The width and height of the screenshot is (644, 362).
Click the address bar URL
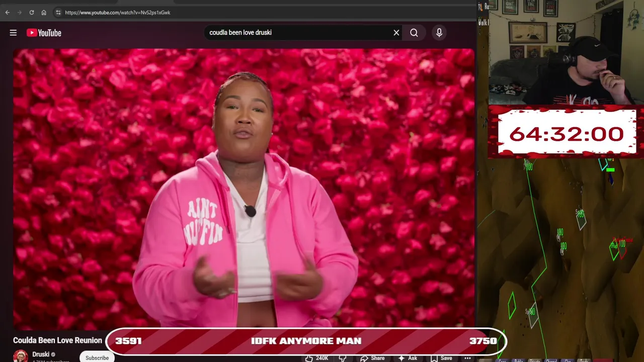pos(118,13)
